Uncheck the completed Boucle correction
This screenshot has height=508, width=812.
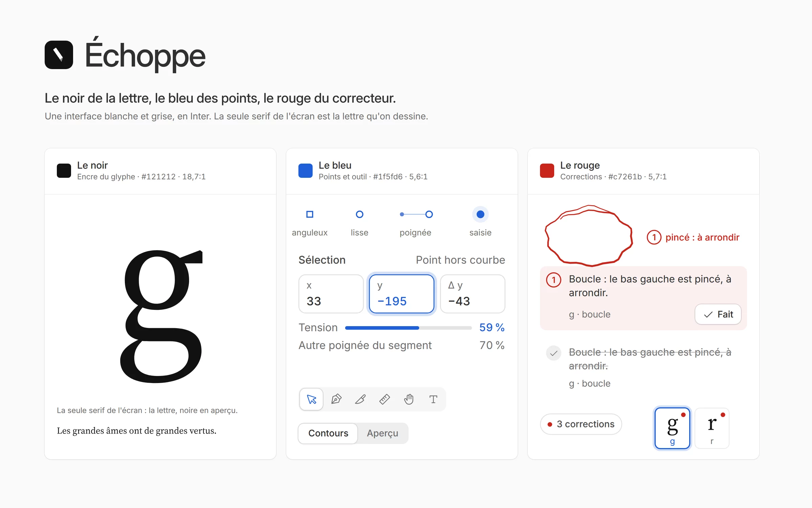(x=554, y=353)
